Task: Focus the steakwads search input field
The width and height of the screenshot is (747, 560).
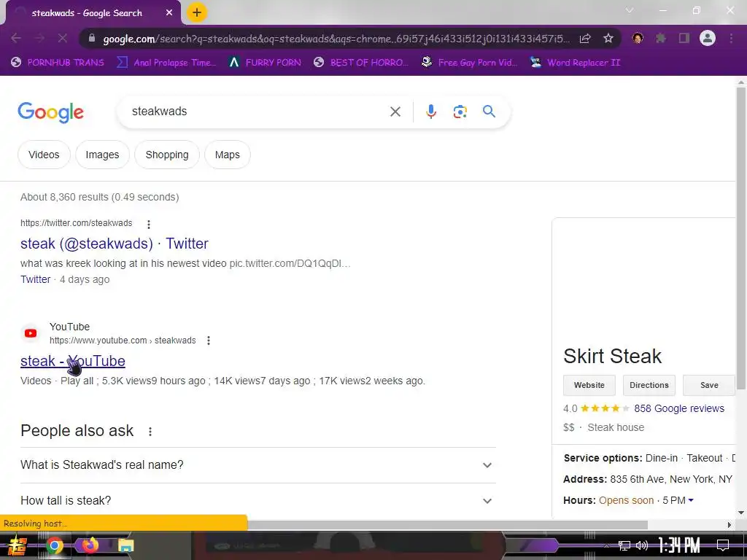Action: [255, 112]
